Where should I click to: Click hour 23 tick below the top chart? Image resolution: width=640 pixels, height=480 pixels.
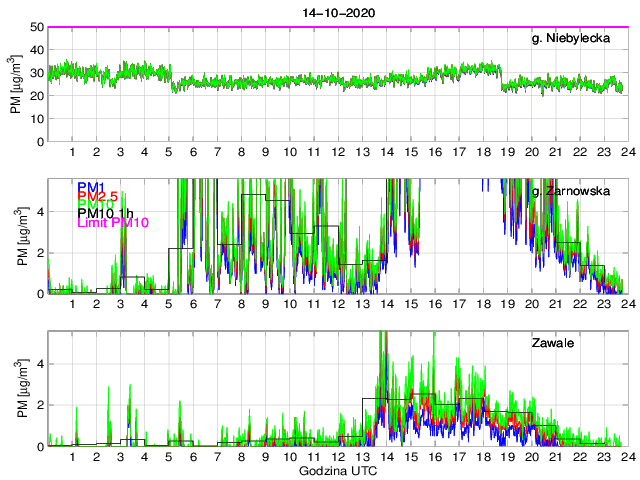[x=602, y=153]
